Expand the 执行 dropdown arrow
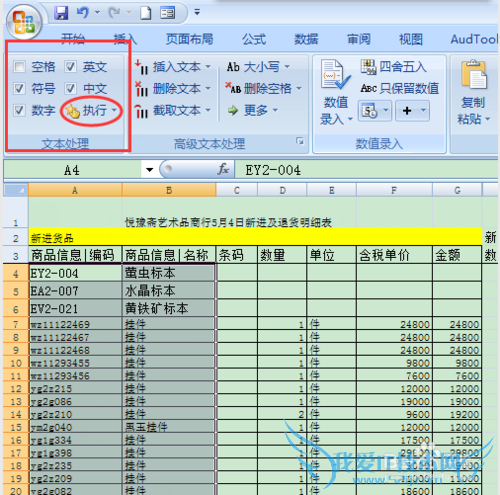 [114, 110]
